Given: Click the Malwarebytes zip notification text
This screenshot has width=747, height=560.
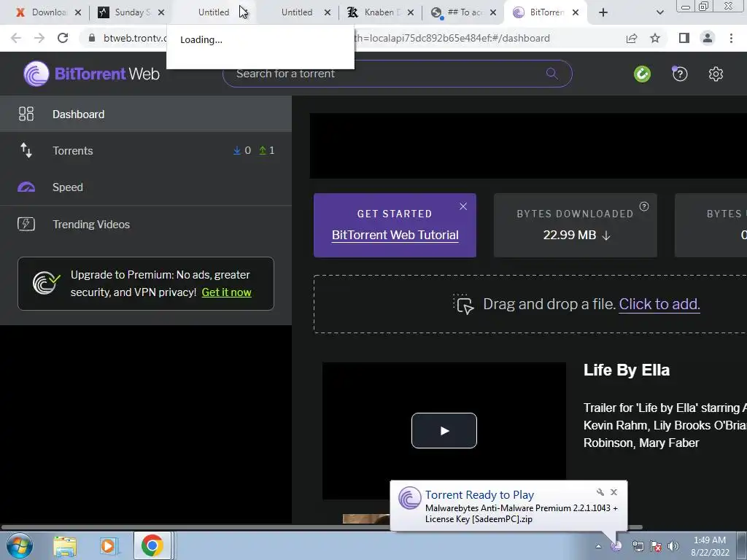Looking at the screenshot, I should pyautogui.click(x=521, y=514).
